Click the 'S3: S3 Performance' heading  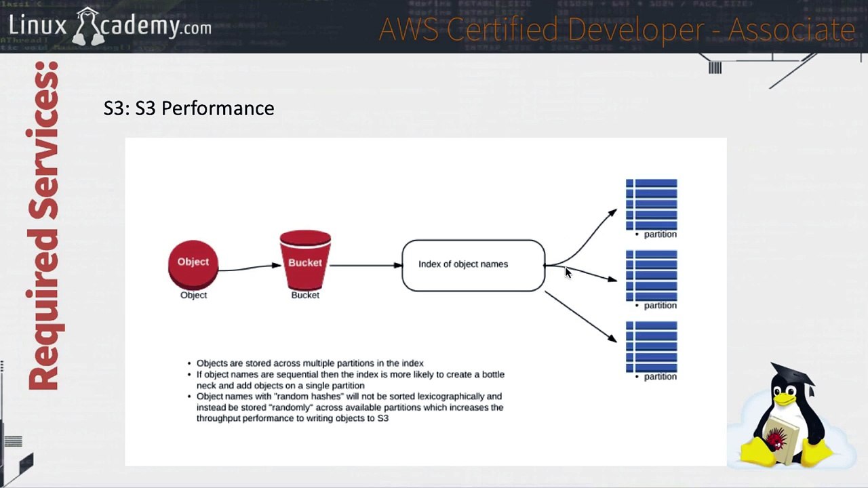point(189,108)
